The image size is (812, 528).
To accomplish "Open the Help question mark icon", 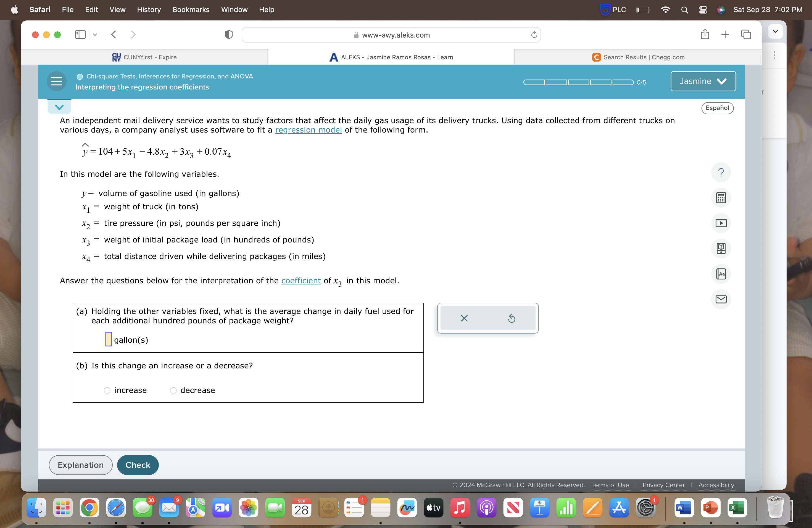I will tap(721, 172).
